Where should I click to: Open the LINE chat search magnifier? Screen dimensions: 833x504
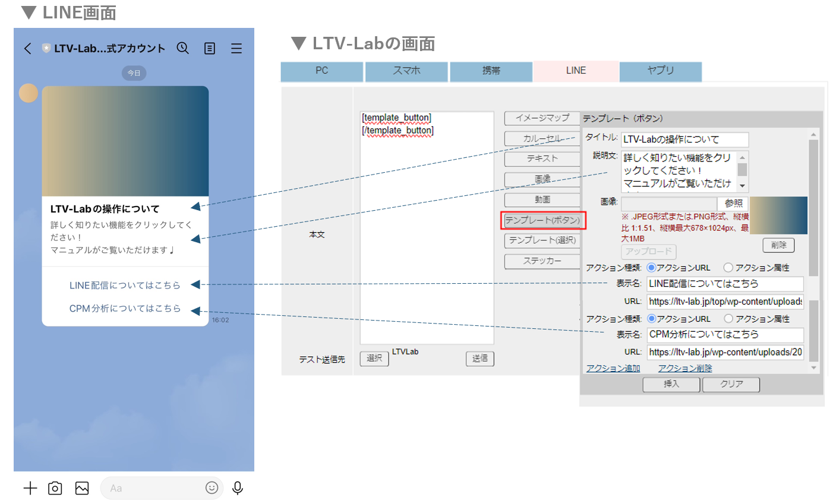183,49
